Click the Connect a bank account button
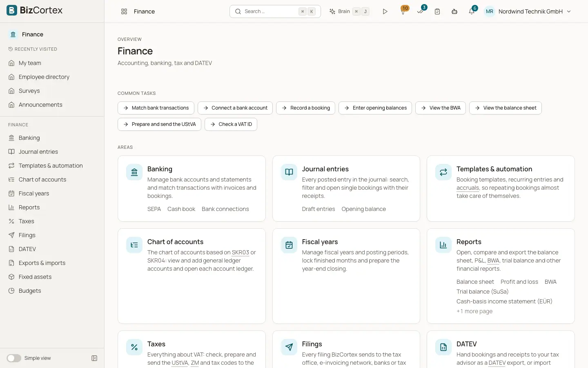The image size is (588, 368). coord(235,108)
